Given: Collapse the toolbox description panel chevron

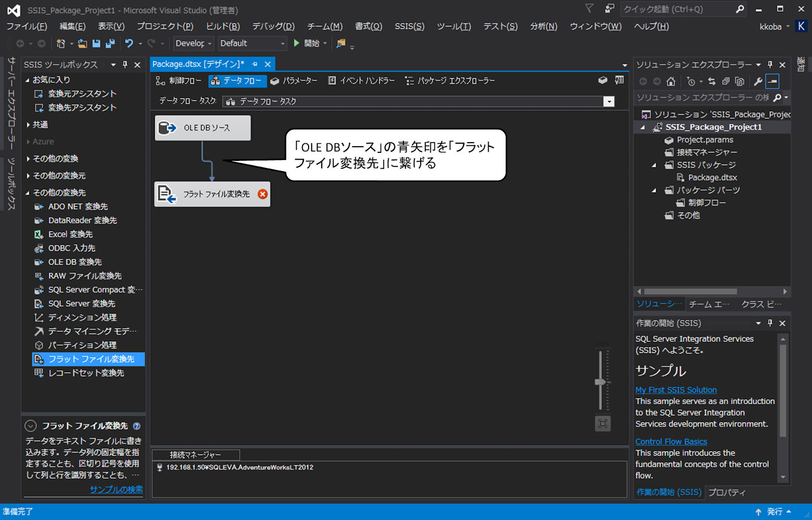Looking at the screenshot, I should click(x=30, y=426).
